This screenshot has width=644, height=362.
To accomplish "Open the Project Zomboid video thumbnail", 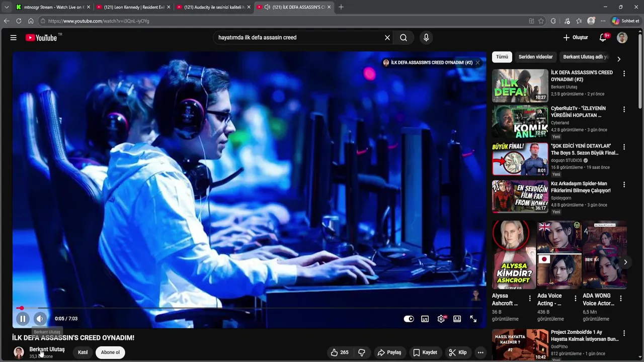I will tap(520, 345).
